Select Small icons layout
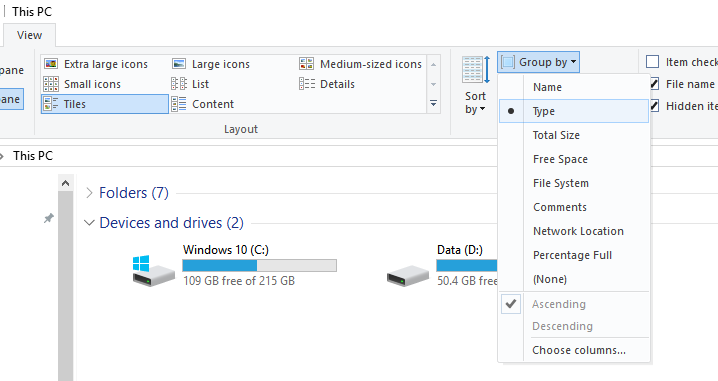 pyautogui.click(x=82, y=84)
